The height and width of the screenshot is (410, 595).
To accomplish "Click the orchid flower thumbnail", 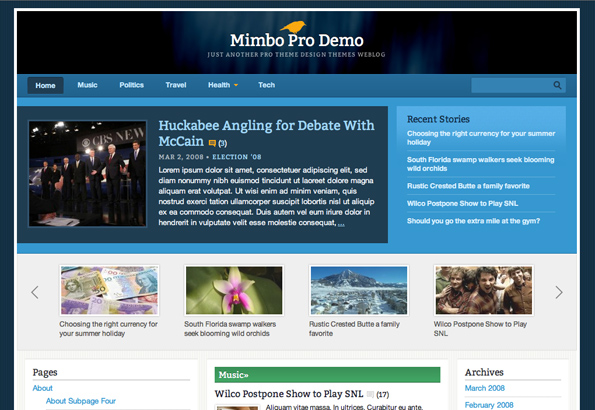I will pyautogui.click(x=234, y=290).
